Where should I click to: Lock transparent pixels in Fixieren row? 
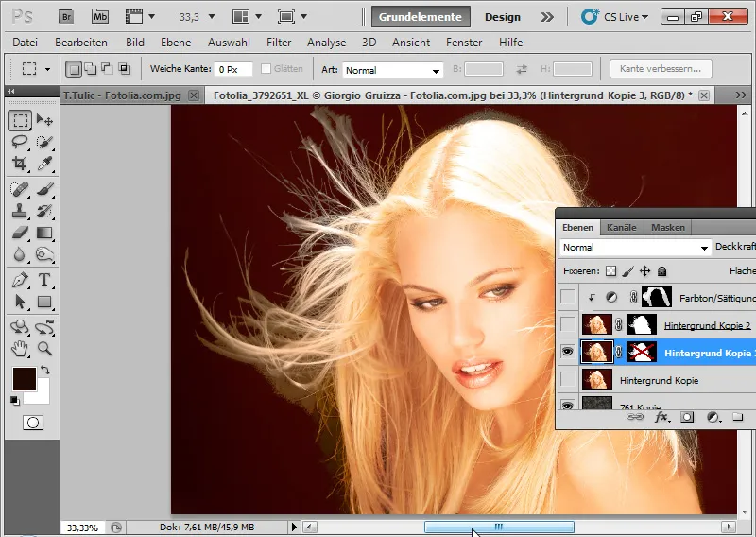tap(610, 271)
